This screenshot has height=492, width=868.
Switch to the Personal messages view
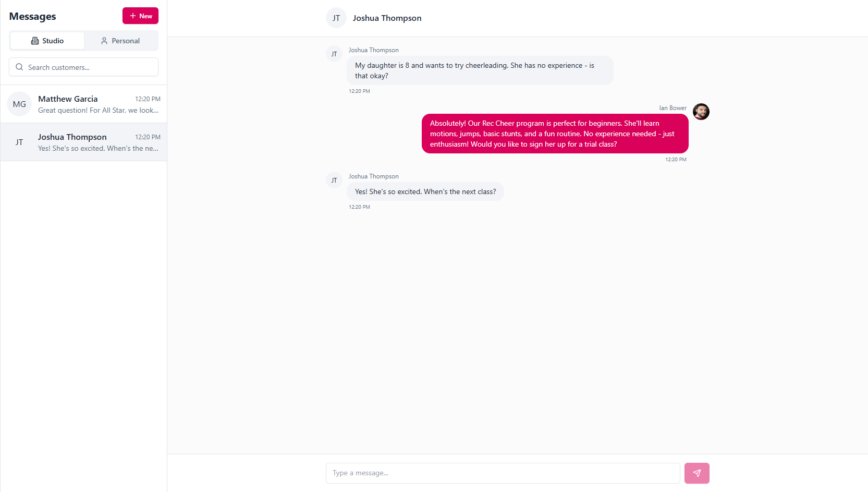[121, 40]
